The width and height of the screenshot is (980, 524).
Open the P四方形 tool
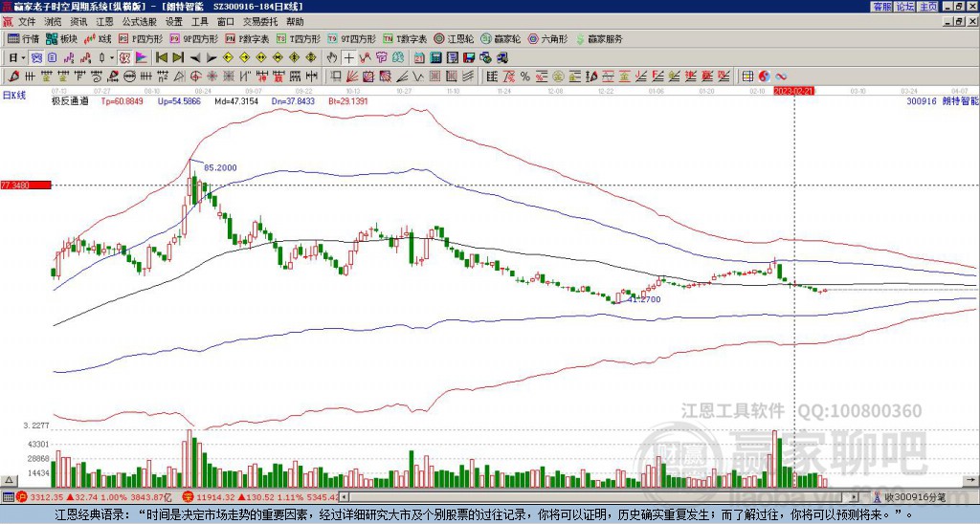(x=141, y=38)
